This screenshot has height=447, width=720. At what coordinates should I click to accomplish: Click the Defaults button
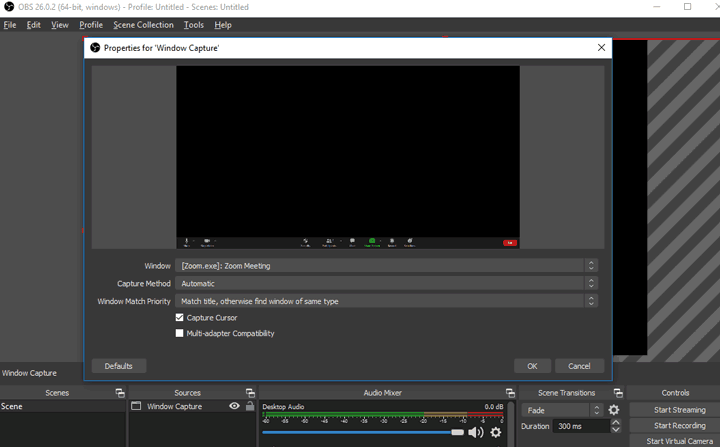point(118,366)
